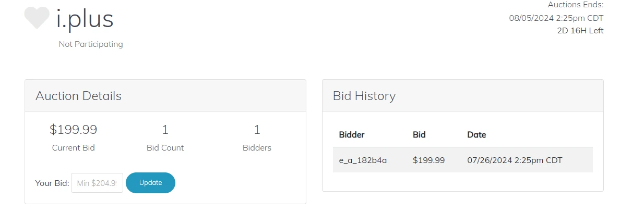Click the Your Bid label
Image resolution: width=644 pixels, height=212 pixels.
[52, 183]
